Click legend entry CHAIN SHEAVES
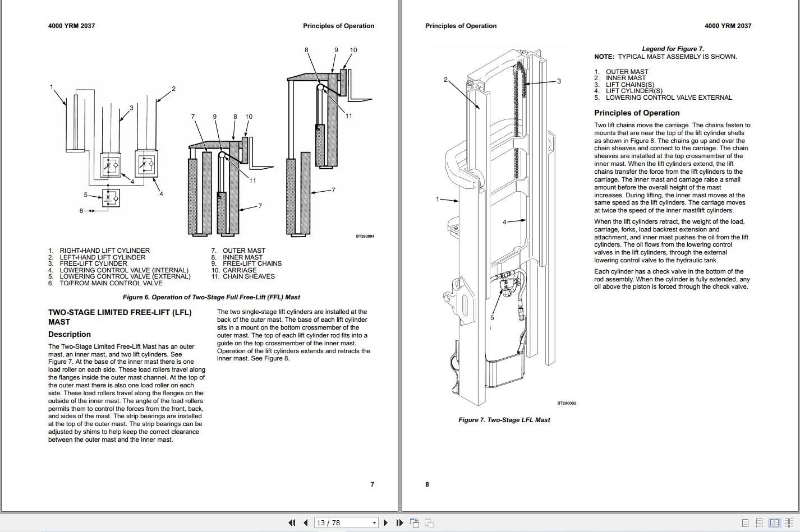This screenshot has width=800, height=532. (249, 276)
